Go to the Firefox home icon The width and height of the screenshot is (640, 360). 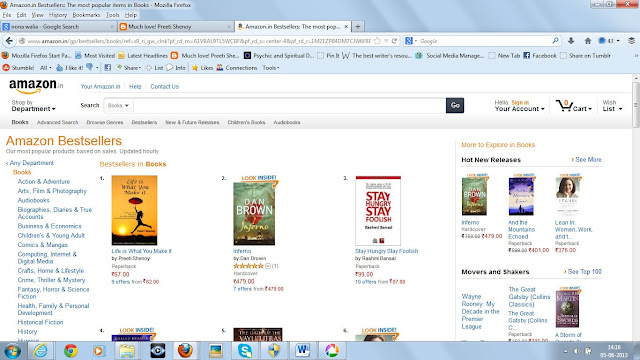click(588, 41)
